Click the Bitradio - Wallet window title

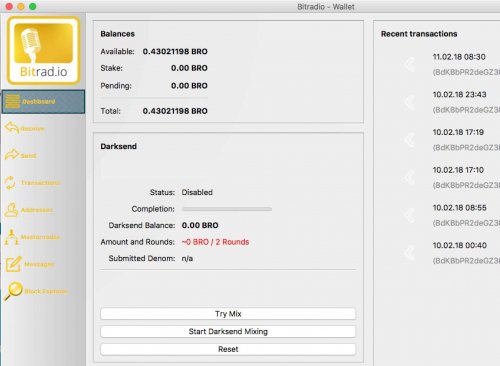326,7
